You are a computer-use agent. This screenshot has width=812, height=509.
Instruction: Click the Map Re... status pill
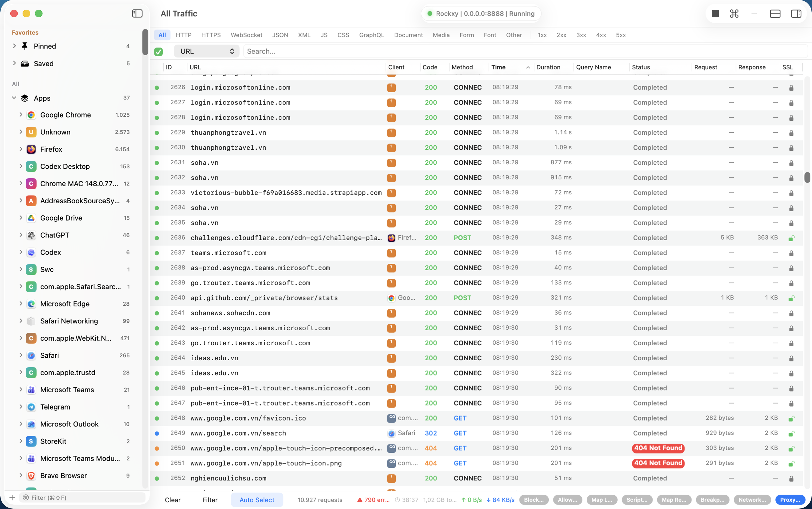[x=674, y=500]
